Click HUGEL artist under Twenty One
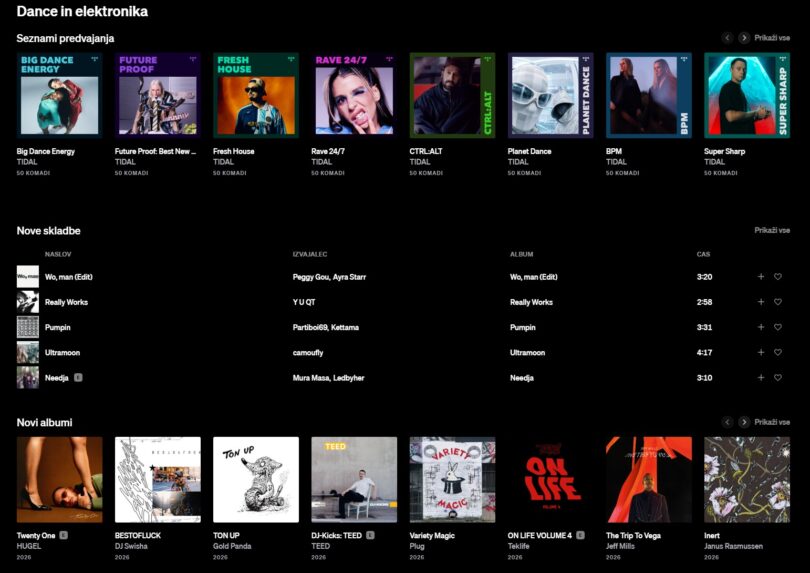The width and height of the screenshot is (810, 573). click(x=29, y=546)
